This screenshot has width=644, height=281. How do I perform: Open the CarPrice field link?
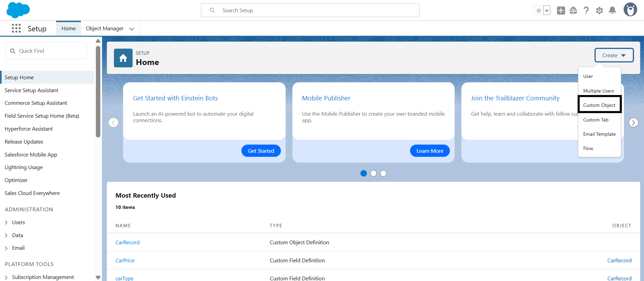125,260
